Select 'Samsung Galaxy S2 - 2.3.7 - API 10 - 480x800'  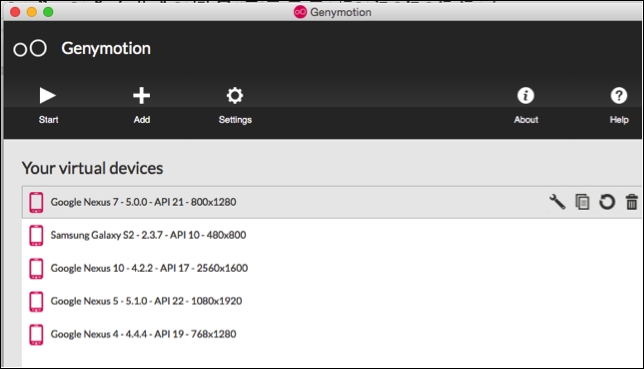tap(148, 235)
